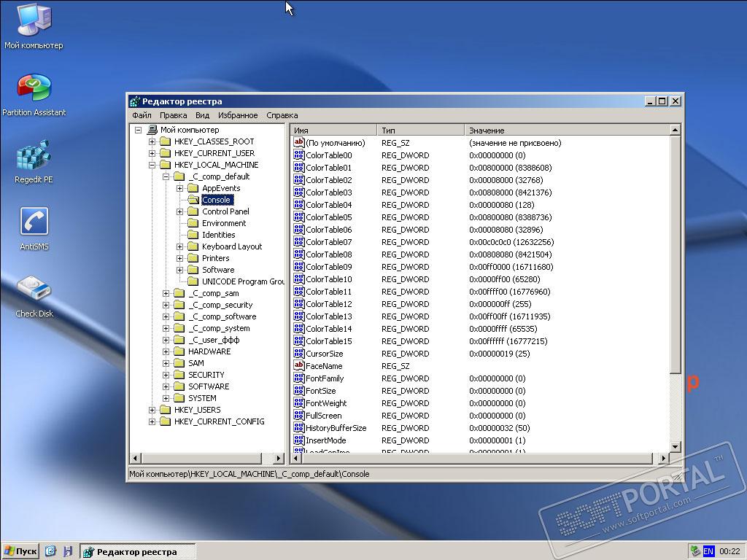Select the CursorSize DWORD value icon

coord(298,353)
